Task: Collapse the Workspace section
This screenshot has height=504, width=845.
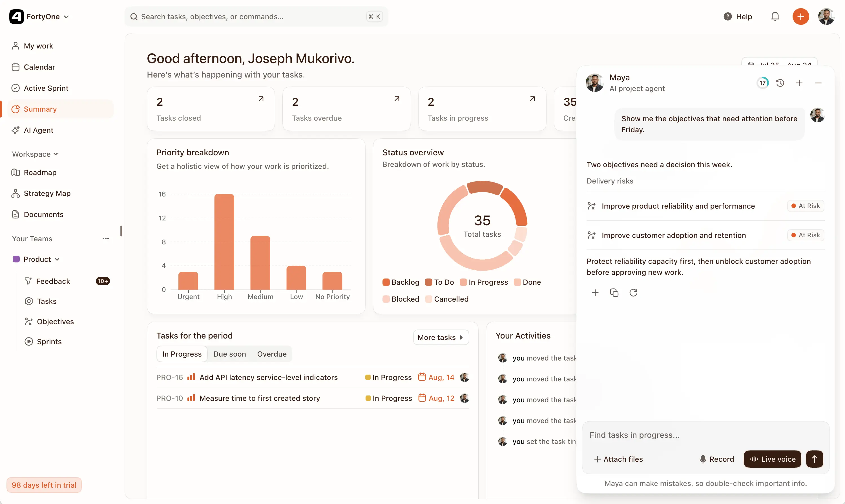Action: pos(35,154)
